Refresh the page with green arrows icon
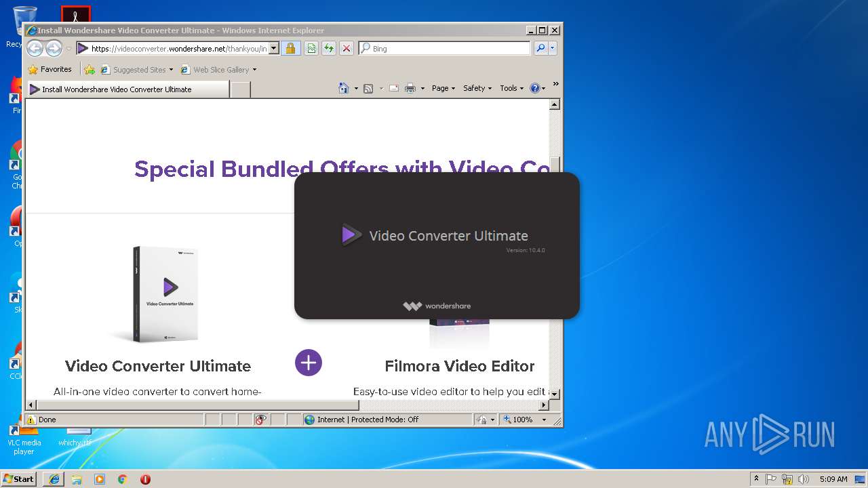This screenshot has width=868, height=488. point(329,48)
